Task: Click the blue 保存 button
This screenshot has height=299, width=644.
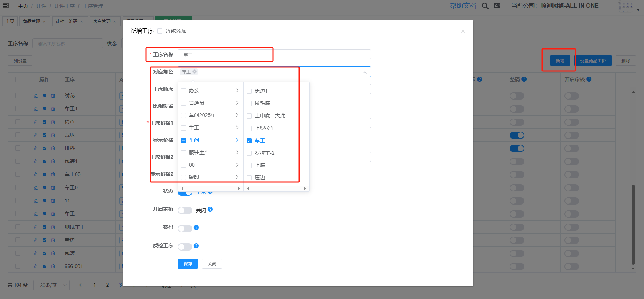Action: [x=188, y=264]
